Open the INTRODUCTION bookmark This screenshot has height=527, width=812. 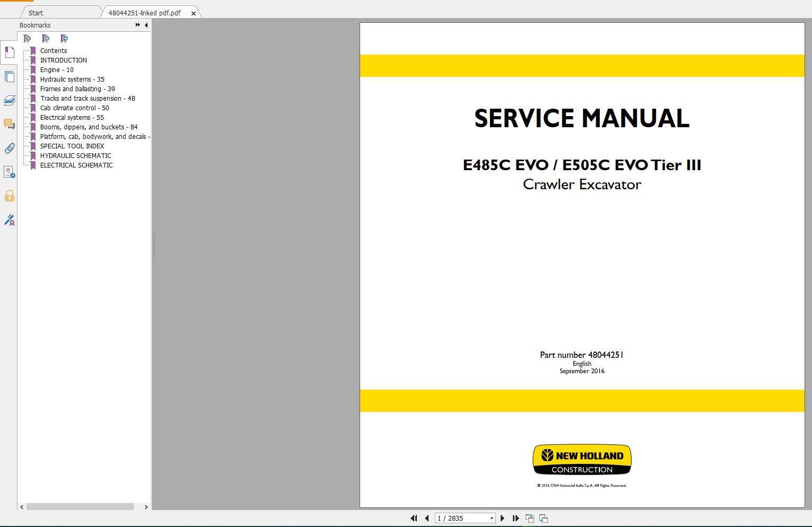pos(64,60)
